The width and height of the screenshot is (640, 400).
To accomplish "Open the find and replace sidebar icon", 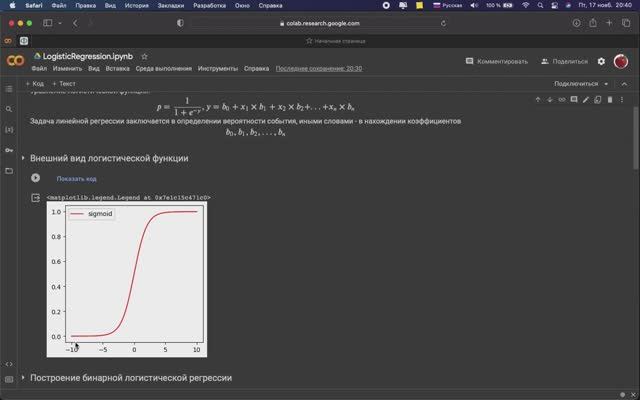I will point(9,109).
